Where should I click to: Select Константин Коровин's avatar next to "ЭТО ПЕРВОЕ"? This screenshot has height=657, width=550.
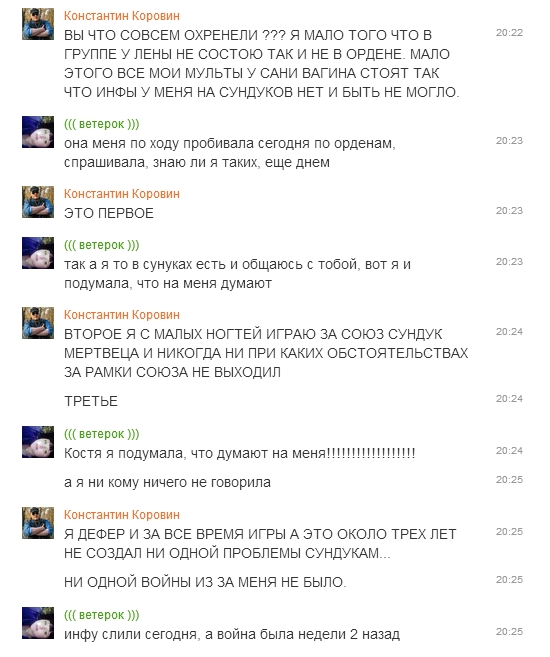(38, 202)
